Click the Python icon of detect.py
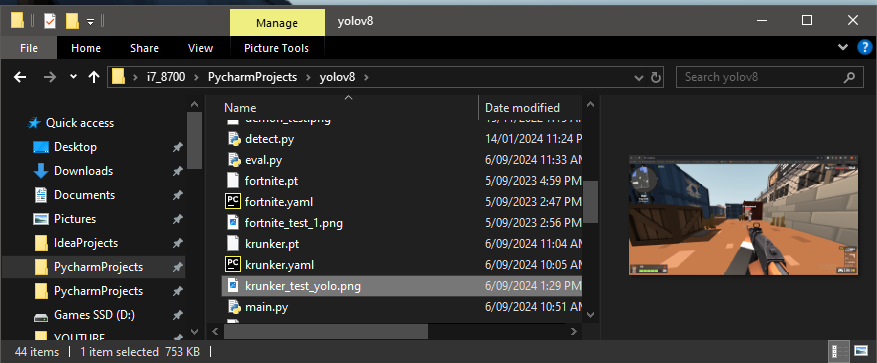The image size is (877, 363). [233, 139]
